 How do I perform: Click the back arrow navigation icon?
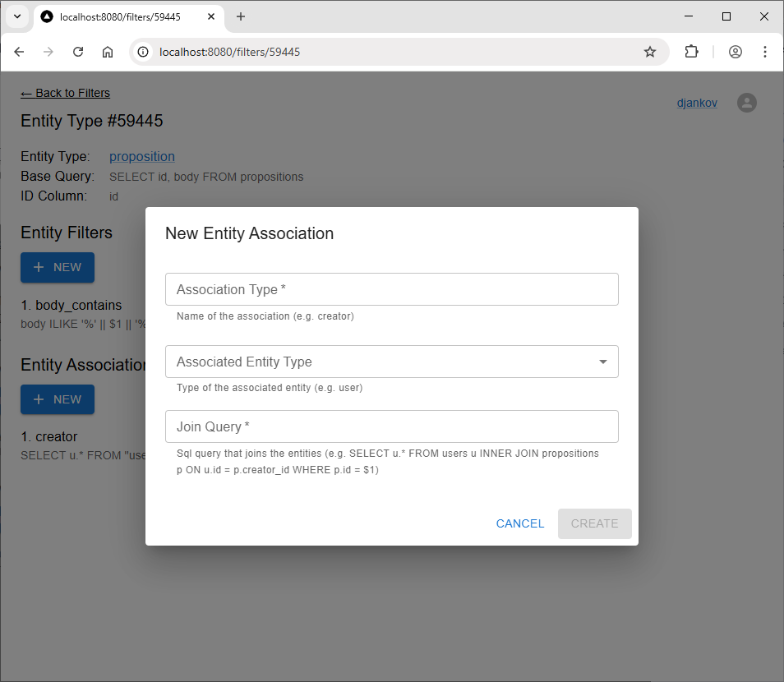point(20,52)
